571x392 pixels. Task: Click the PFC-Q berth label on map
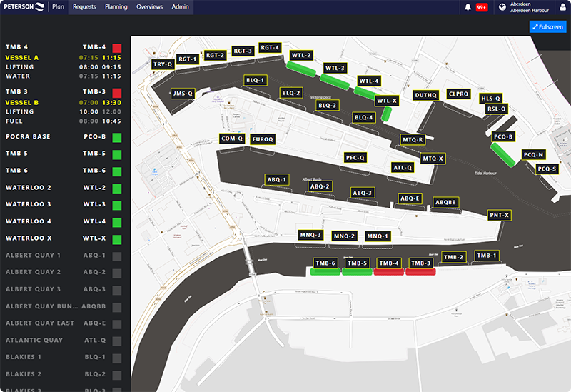click(x=355, y=158)
